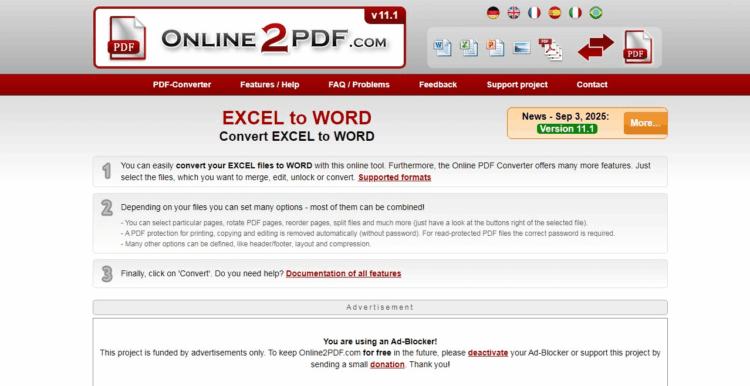Click 'You are using an Ad-Blocker!' text
This screenshot has width=750, height=386.
[x=380, y=342]
